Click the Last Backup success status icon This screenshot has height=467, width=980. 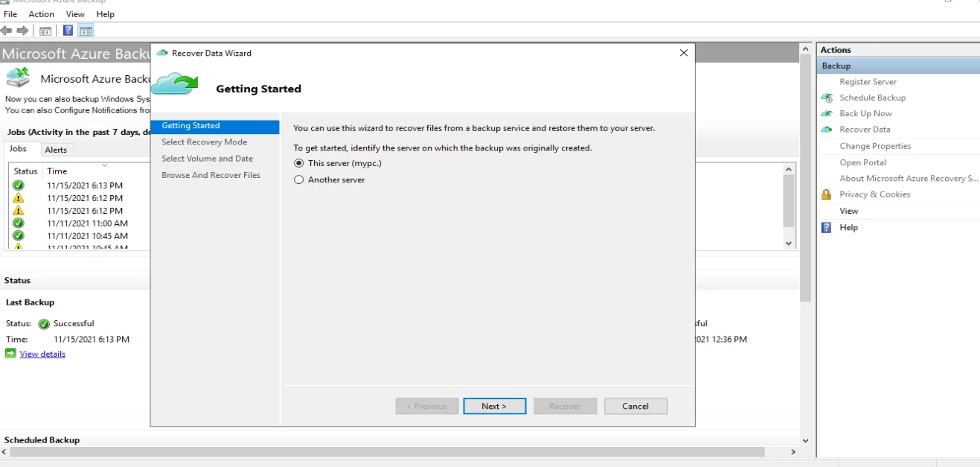tap(45, 323)
